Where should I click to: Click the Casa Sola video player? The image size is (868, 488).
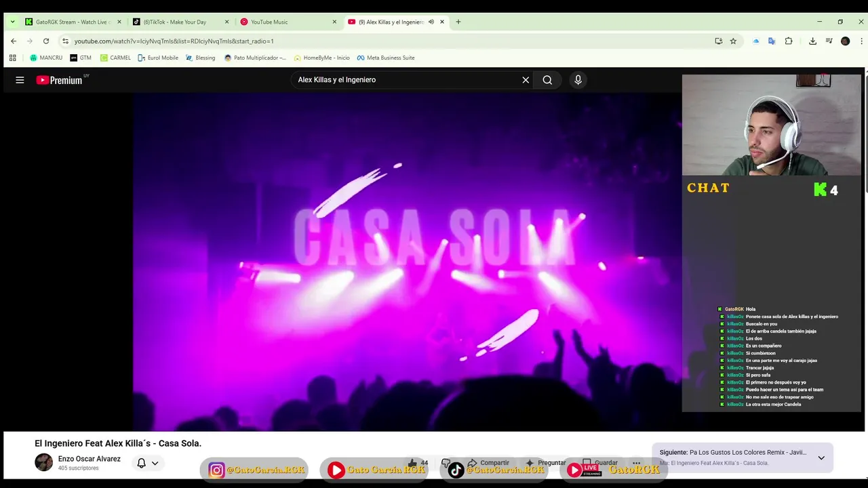[x=407, y=261]
